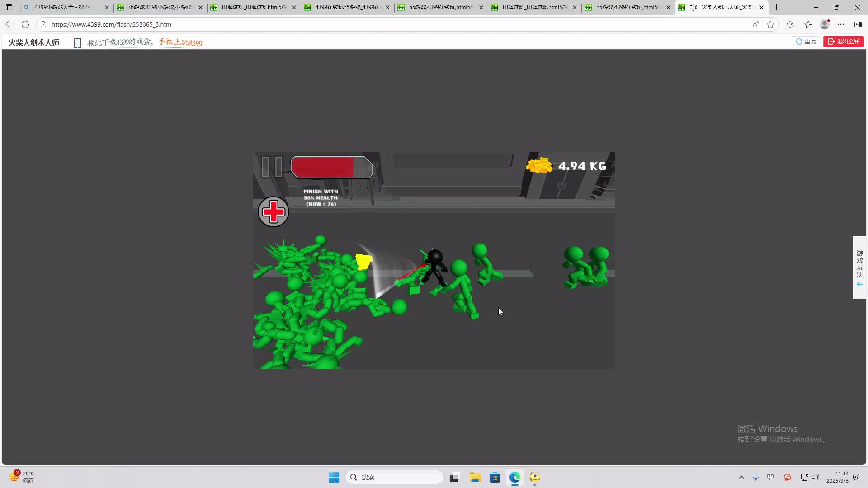
Task: Expand the 游戏玩法 side panel
Action: (x=859, y=267)
